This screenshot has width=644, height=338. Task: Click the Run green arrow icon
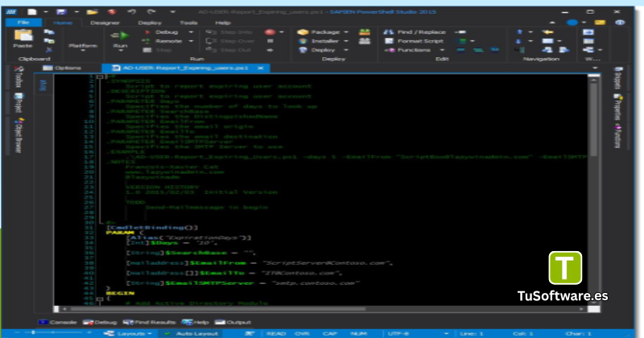click(120, 35)
